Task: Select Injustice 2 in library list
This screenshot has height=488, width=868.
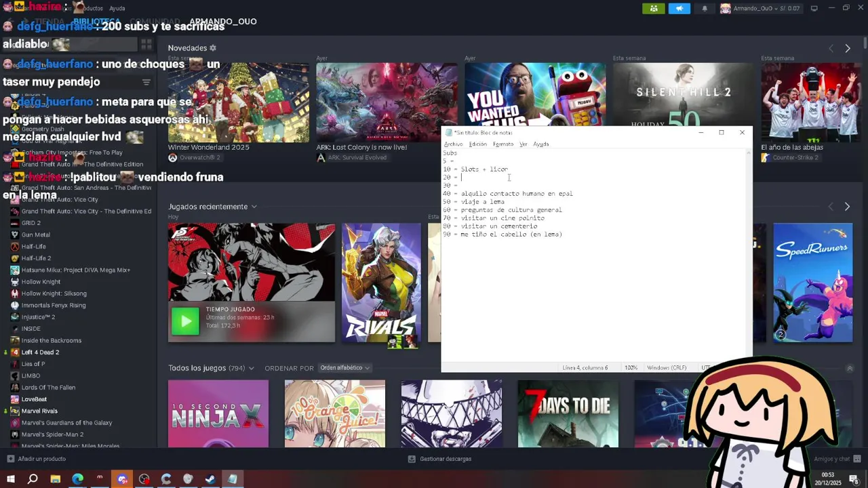Action: coord(38,317)
